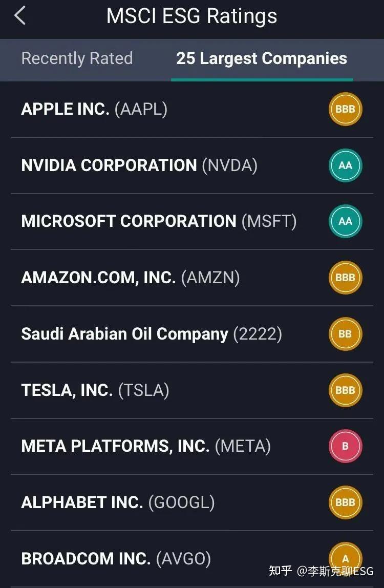Viewport: 384px width, 588px height.
Task: View BROADCOM INC. (AVGO) details
Action: (116, 558)
